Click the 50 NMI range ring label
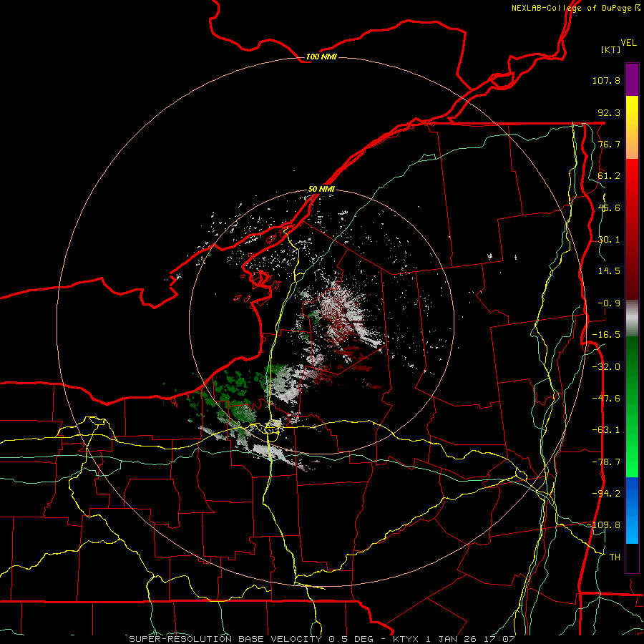The image size is (644, 644). click(321, 190)
